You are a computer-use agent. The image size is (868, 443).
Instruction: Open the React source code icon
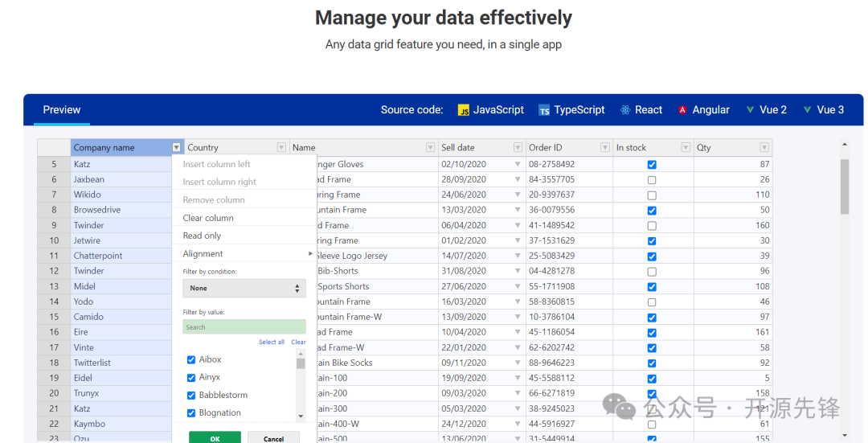point(625,110)
